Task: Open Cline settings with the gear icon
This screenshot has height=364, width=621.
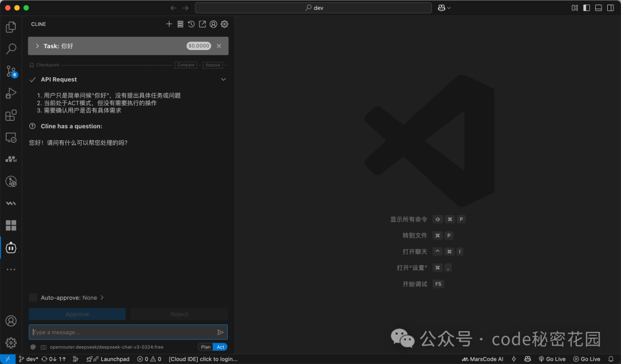Action: click(x=224, y=24)
